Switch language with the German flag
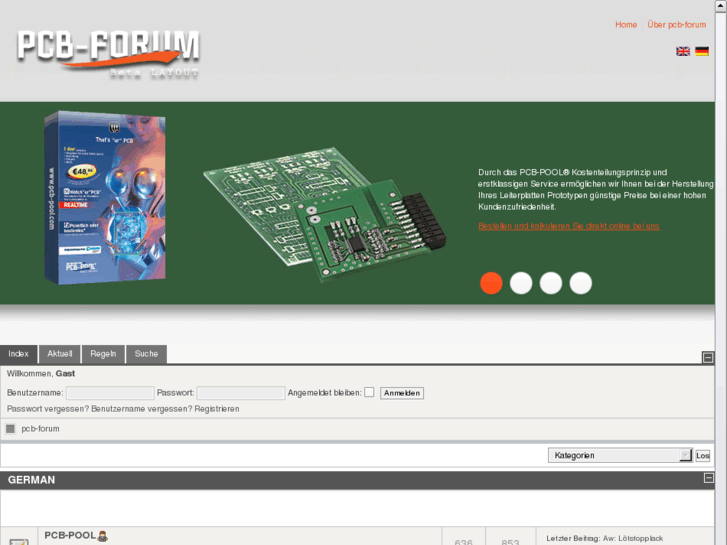Image resolution: width=727 pixels, height=545 pixels. tap(702, 51)
